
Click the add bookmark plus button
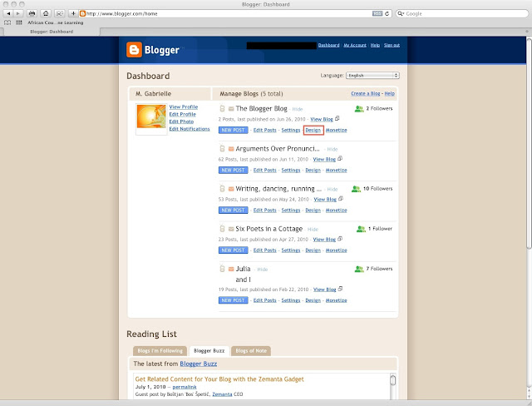tap(73, 13)
